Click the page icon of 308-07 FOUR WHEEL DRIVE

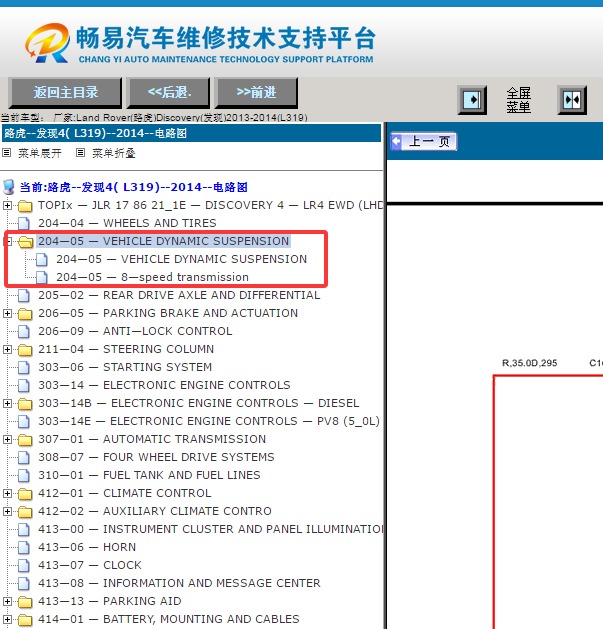(x=24, y=457)
